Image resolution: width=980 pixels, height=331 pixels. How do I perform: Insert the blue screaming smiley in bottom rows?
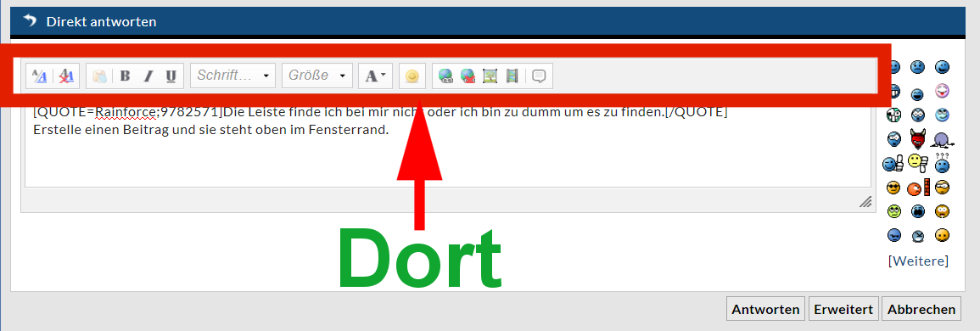pyautogui.click(x=918, y=211)
